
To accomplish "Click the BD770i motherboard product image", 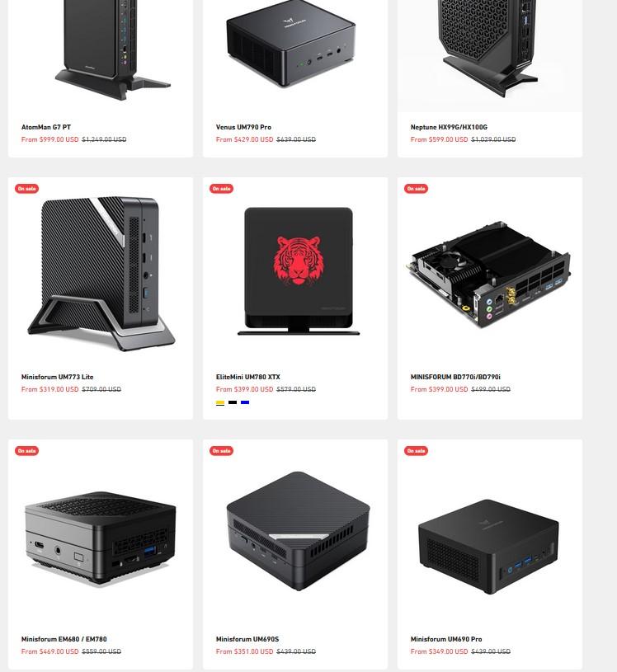I will (x=490, y=275).
